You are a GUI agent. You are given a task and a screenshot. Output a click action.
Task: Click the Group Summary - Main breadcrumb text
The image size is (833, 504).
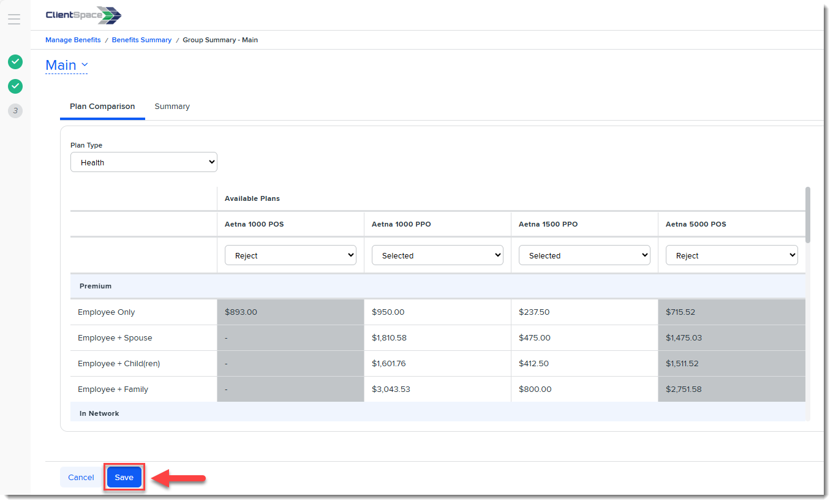point(221,40)
